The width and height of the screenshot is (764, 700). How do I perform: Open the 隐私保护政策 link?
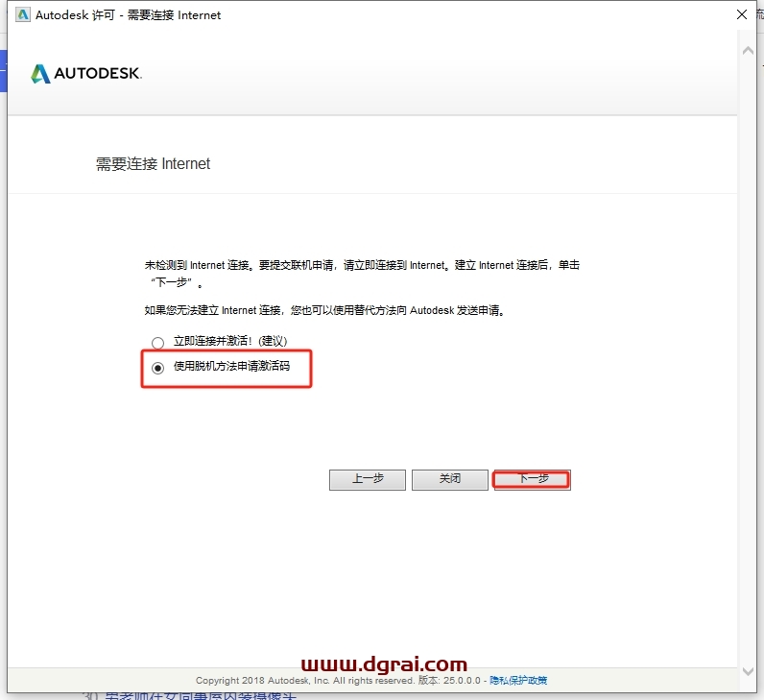[x=518, y=680]
